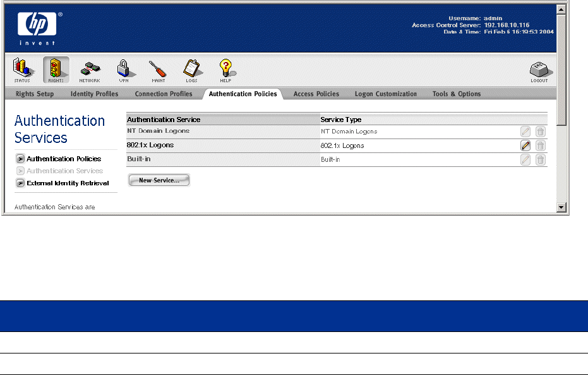Delete the Built-in authentication service
This screenshot has width=588, height=375.
click(540, 159)
